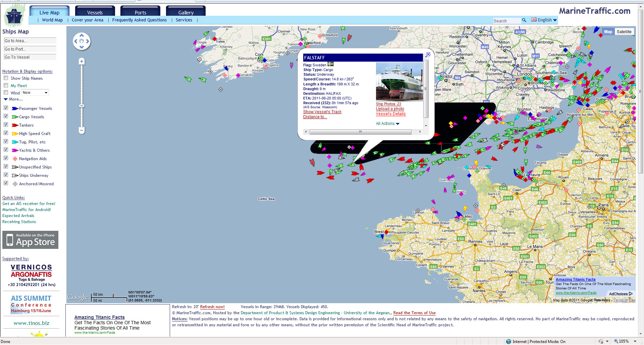Open the English language dropdown
This screenshot has width=644, height=345.
coord(544,20)
